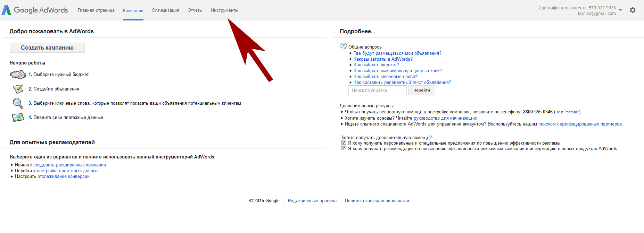Open создавать расширенные кампании link

tap(69, 165)
